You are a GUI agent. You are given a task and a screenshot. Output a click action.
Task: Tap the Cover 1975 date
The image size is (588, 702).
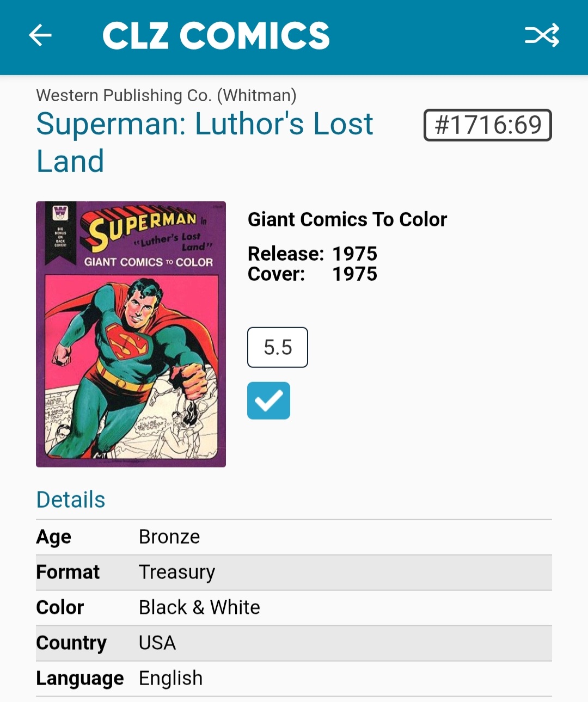point(313,274)
